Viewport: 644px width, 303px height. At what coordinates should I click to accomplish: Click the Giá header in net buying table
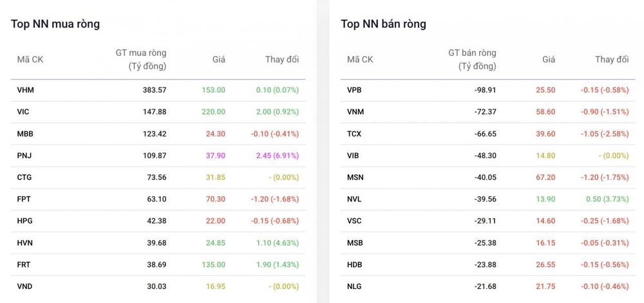pyautogui.click(x=219, y=59)
